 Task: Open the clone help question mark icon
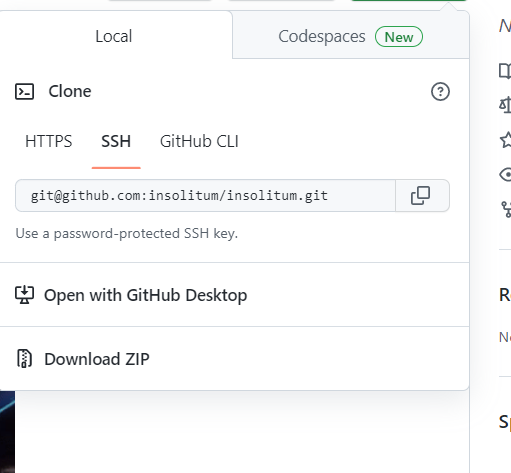[440, 91]
